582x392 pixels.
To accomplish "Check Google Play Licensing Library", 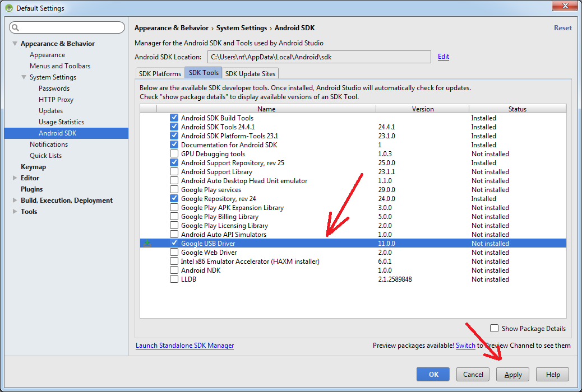I will (x=174, y=225).
